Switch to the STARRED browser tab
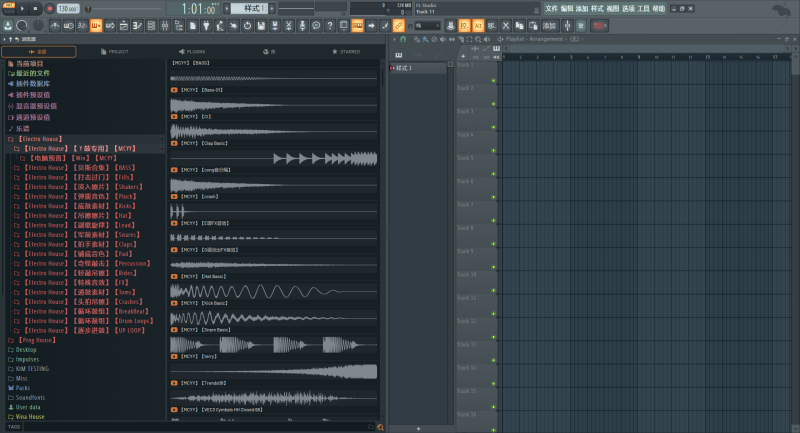This screenshot has height=433, width=800. (x=345, y=51)
